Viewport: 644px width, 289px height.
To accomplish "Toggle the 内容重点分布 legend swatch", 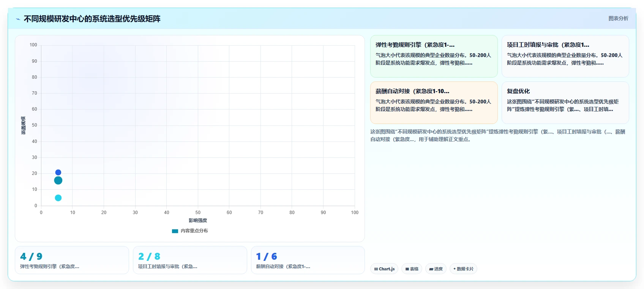I will [175, 231].
